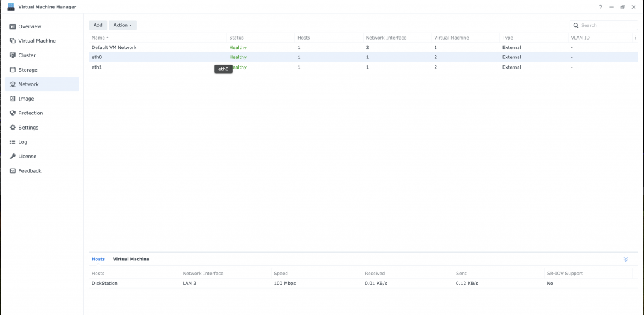Click the Image sidebar icon
This screenshot has width=644, height=315.
coord(13,99)
